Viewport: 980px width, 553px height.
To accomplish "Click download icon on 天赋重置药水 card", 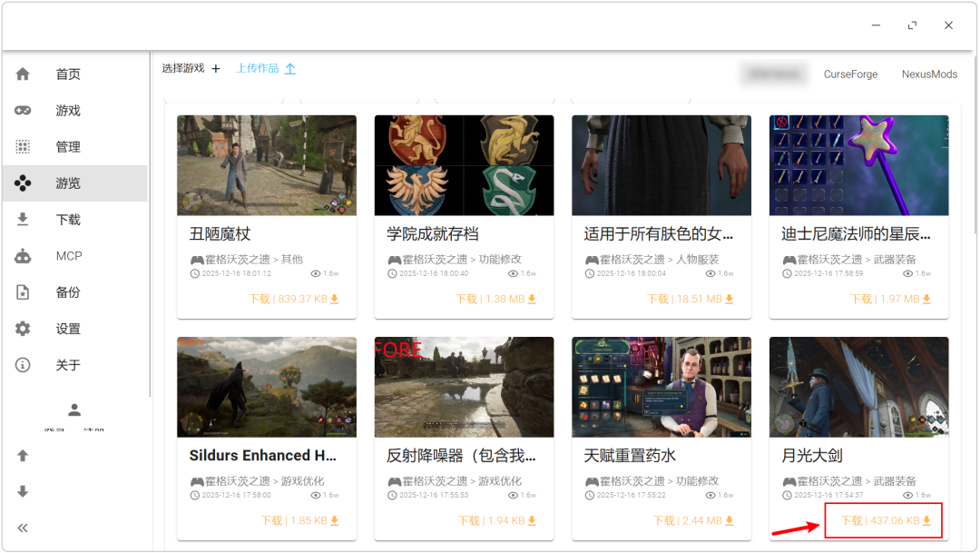I will (730, 520).
